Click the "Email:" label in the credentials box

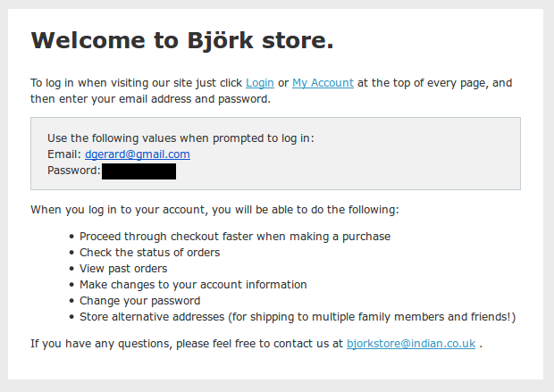point(64,154)
